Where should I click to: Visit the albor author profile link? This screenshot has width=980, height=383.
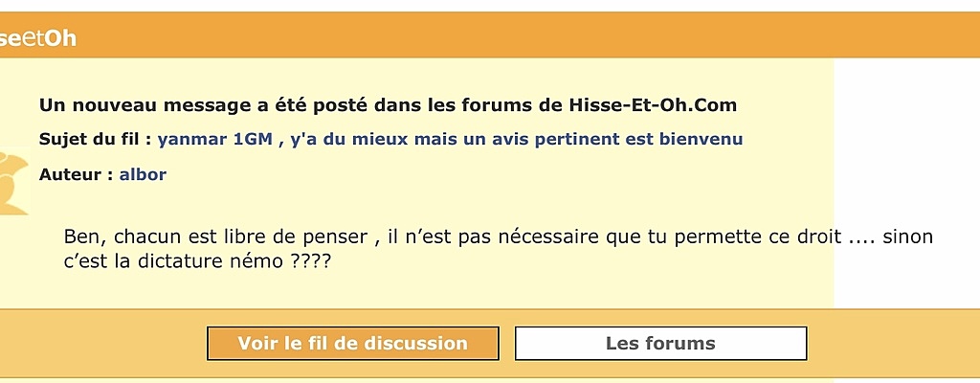[144, 174]
